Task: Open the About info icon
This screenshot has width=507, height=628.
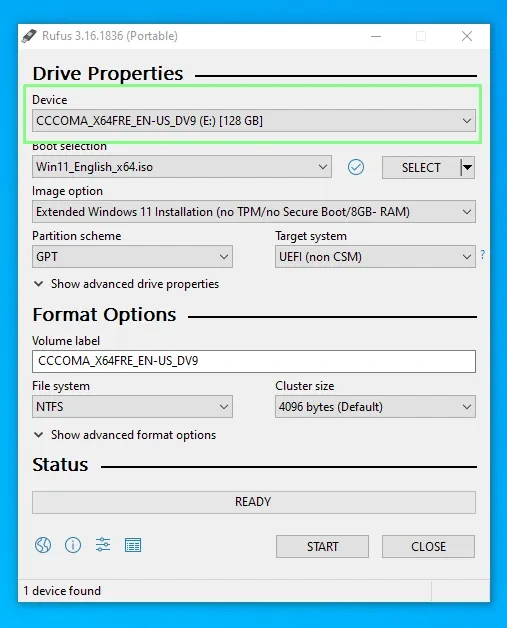Action: click(73, 545)
